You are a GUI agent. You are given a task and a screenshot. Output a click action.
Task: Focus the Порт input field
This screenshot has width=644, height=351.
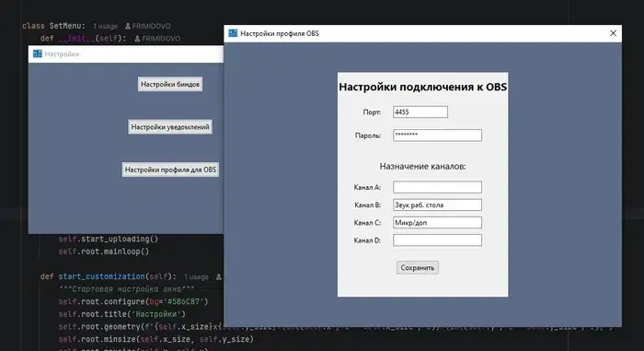pyautogui.click(x=420, y=111)
